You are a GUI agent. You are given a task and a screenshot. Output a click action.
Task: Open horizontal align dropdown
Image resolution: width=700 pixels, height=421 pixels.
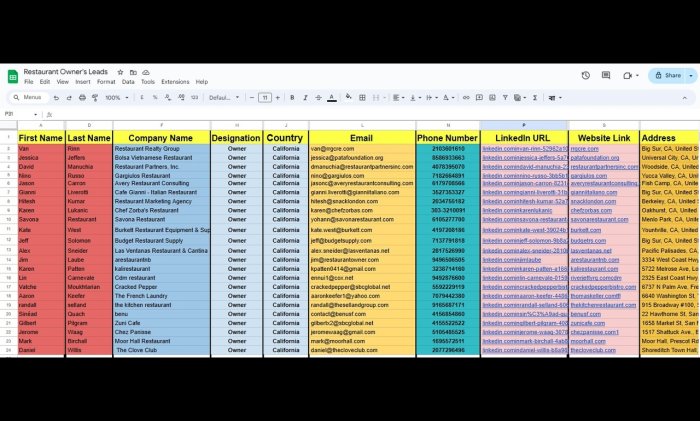point(398,97)
